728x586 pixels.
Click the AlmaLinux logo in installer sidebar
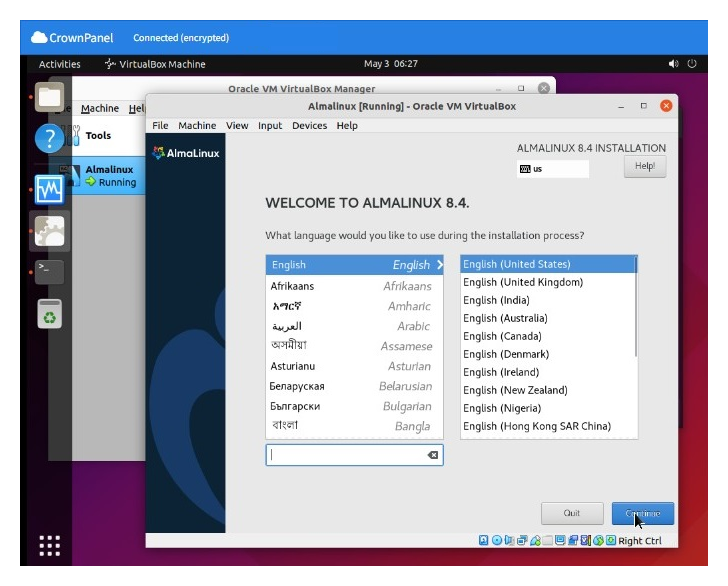coord(186,153)
